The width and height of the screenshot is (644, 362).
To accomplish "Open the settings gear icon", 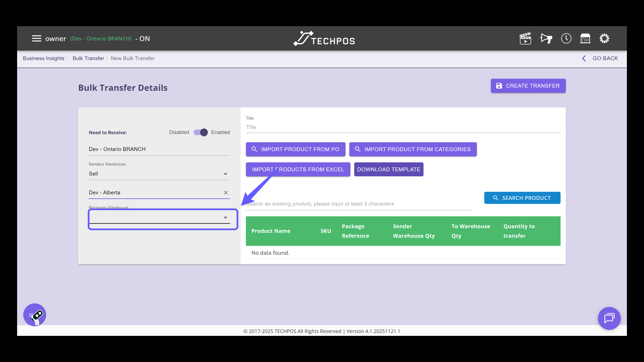I will tap(604, 39).
